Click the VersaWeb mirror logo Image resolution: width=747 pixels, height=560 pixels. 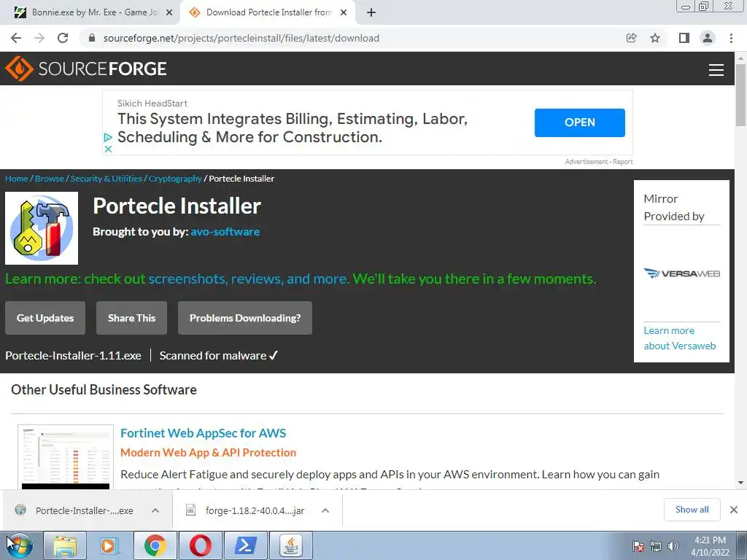click(681, 273)
